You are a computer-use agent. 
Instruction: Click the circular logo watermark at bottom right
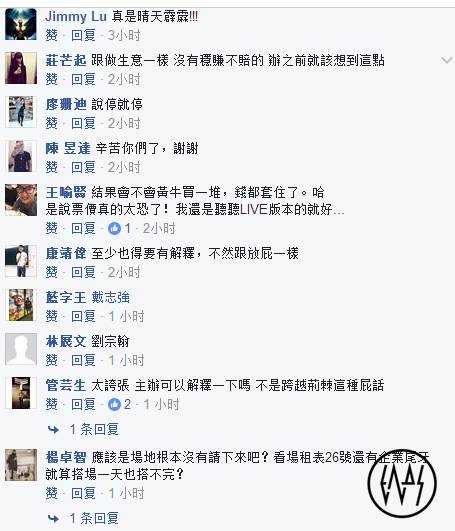pos(402,483)
